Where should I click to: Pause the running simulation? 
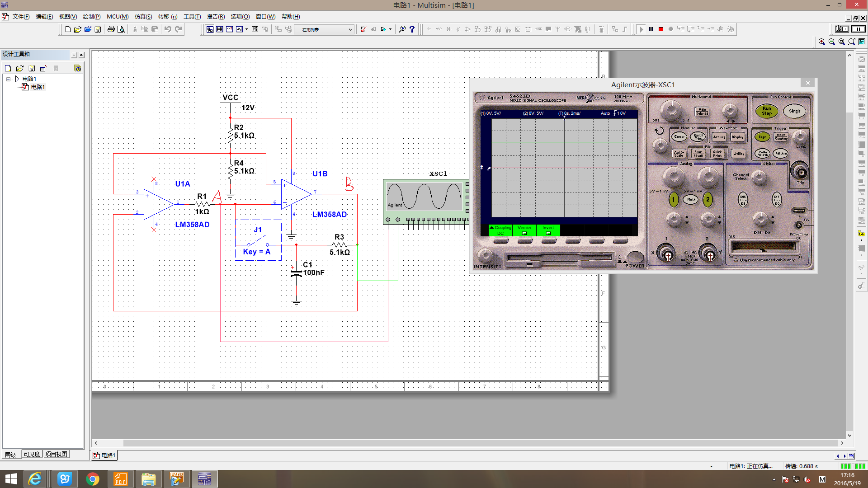point(651,29)
